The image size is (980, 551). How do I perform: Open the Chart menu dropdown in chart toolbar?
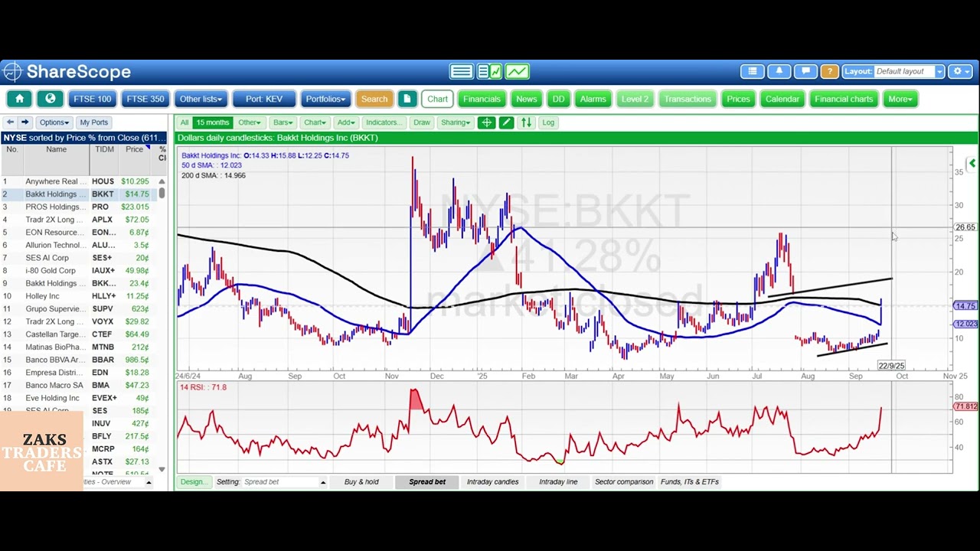tap(315, 122)
